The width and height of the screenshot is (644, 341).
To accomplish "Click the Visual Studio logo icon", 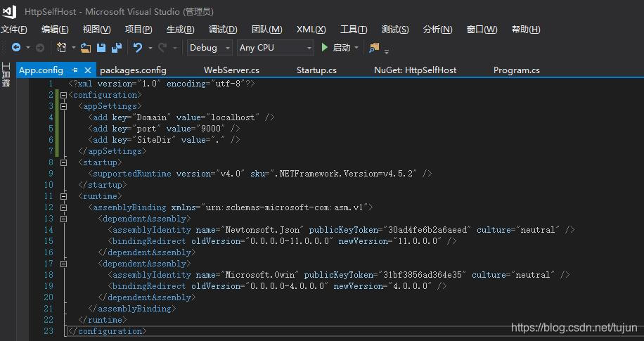I will click(x=9, y=11).
